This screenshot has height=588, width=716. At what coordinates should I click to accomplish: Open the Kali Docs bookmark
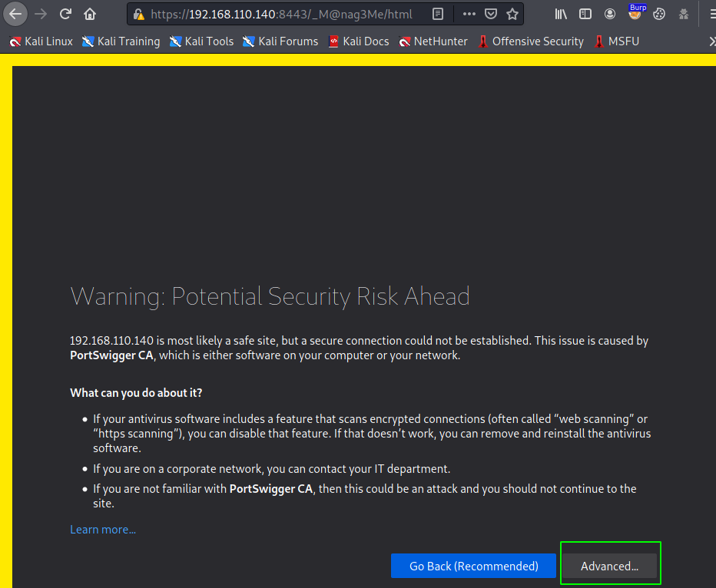tap(358, 41)
